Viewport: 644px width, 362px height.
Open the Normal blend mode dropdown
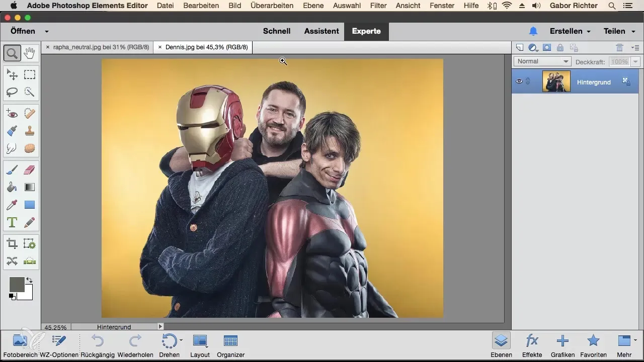click(x=542, y=61)
